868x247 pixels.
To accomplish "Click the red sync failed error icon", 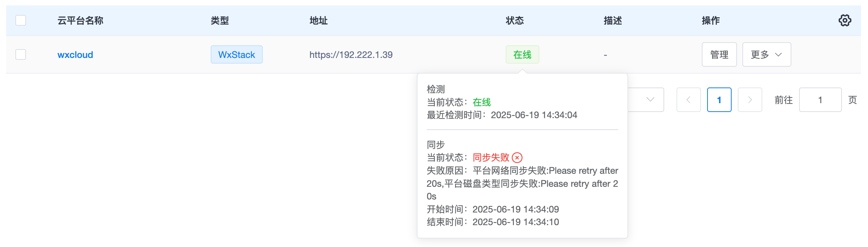I will click(517, 158).
